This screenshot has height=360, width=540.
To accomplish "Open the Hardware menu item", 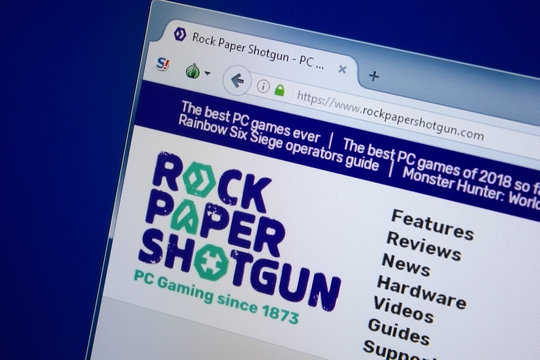I will click(422, 292).
